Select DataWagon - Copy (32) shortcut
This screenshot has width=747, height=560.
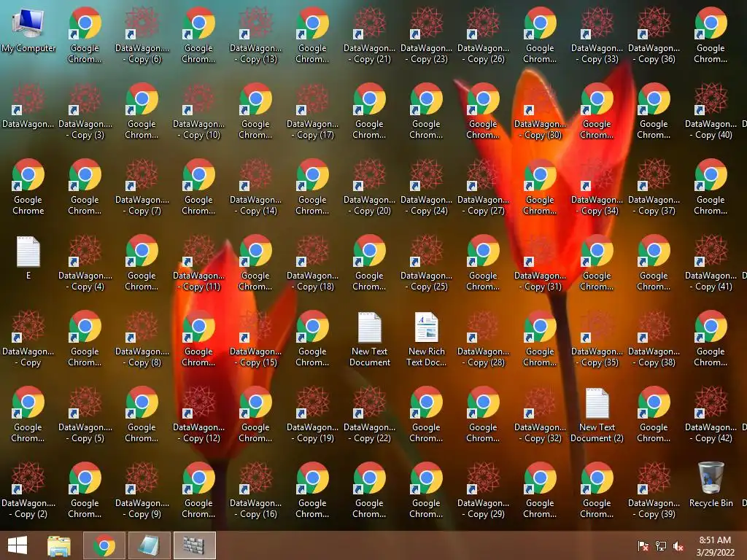coord(541,414)
